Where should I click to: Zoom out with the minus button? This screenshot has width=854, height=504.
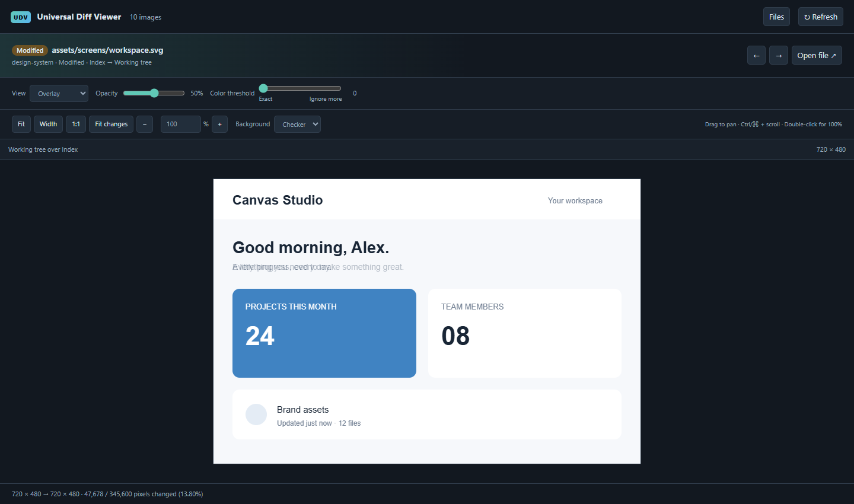tap(145, 124)
